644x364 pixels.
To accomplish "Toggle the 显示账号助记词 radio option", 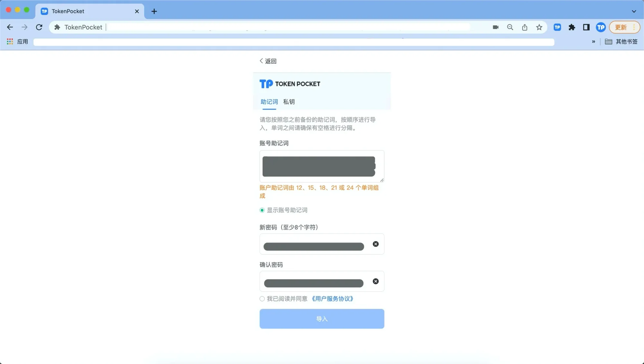I will [262, 210].
